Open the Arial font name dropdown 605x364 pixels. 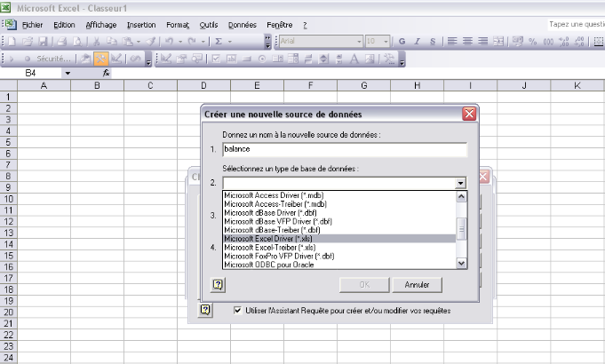coord(359,42)
